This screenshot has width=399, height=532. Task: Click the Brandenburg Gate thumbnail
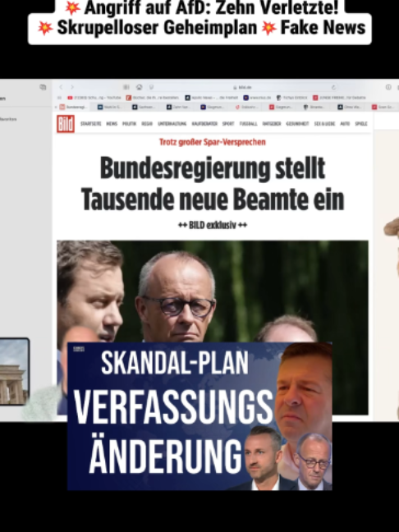point(14,372)
